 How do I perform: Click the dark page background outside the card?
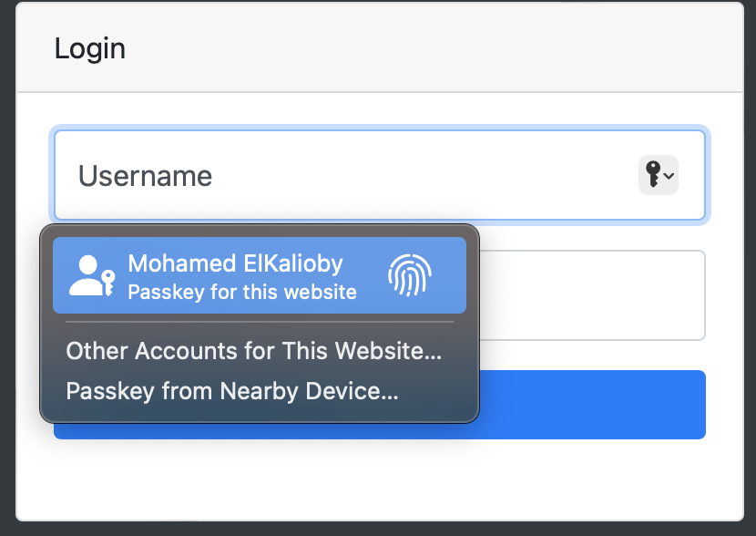pos(7,273)
